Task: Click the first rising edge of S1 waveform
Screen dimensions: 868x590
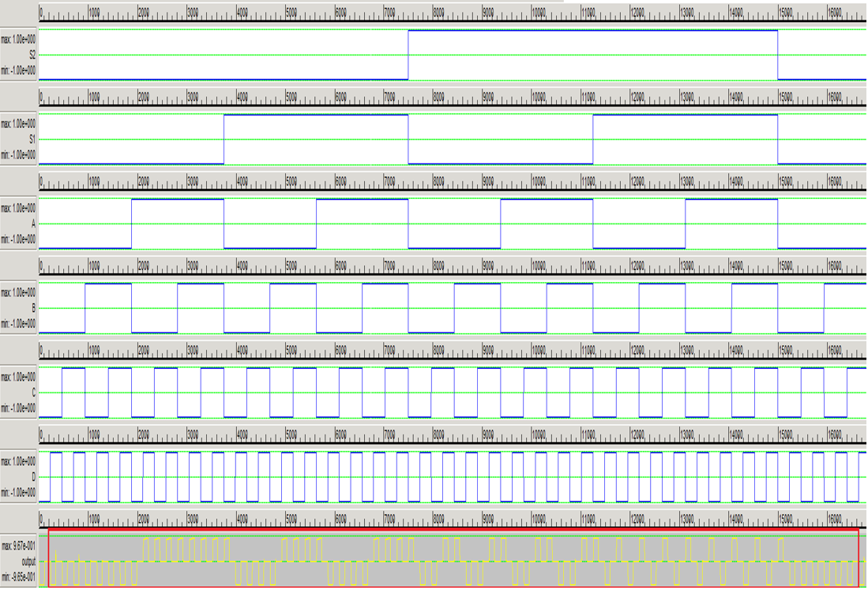Action: pos(224,140)
